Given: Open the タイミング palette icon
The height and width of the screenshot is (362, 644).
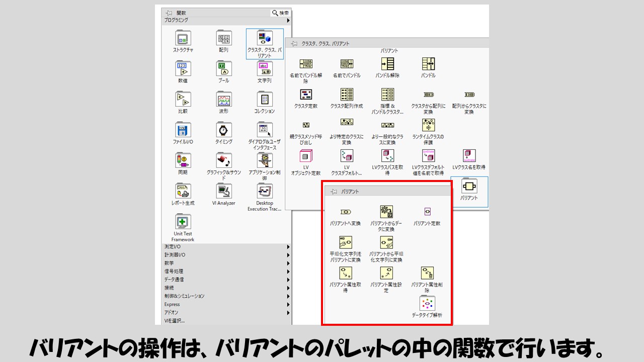Looking at the screenshot, I should (x=224, y=131).
